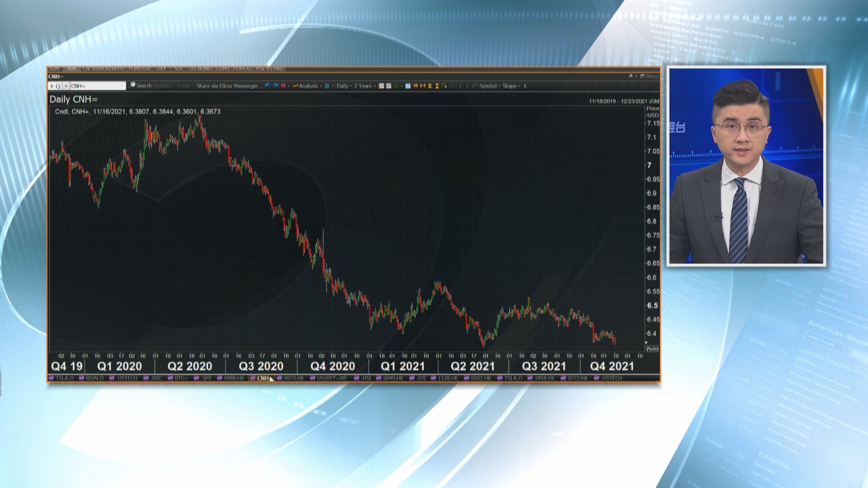Viewport: 868px width, 488px height.
Task: Toggle the first chart overlay icon after 2 Years
Action: (x=381, y=86)
